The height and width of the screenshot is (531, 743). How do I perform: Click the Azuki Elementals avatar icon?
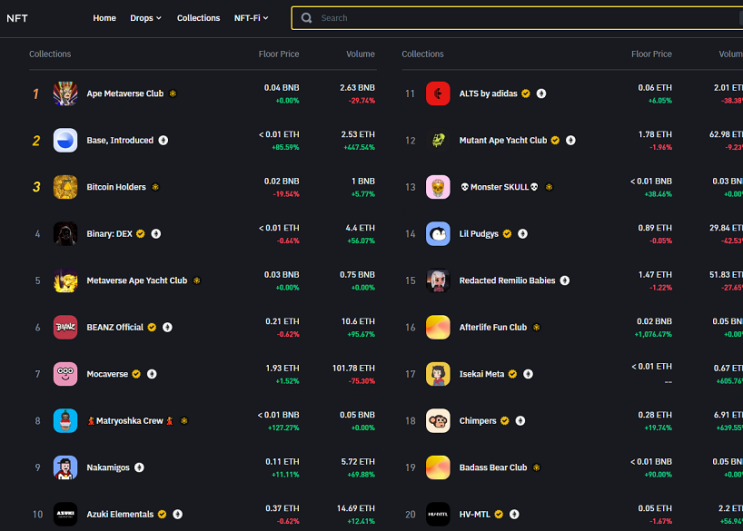click(x=65, y=514)
